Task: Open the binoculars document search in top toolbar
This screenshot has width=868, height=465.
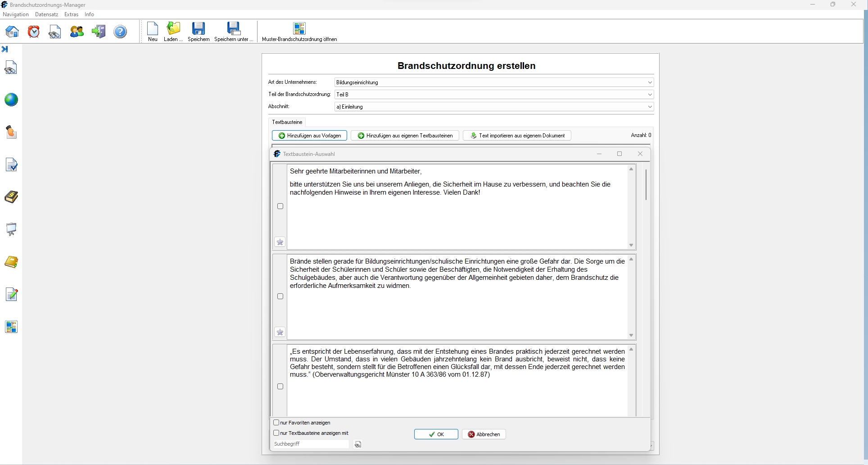Action: click(55, 32)
